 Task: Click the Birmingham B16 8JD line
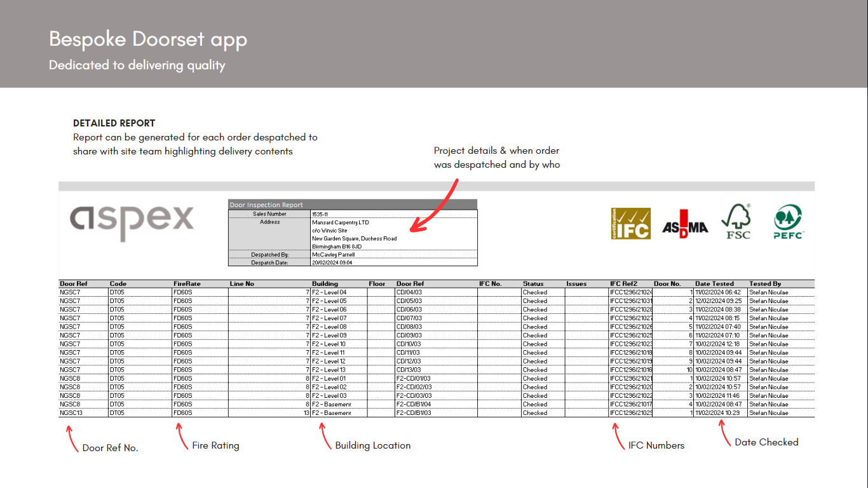337,247
